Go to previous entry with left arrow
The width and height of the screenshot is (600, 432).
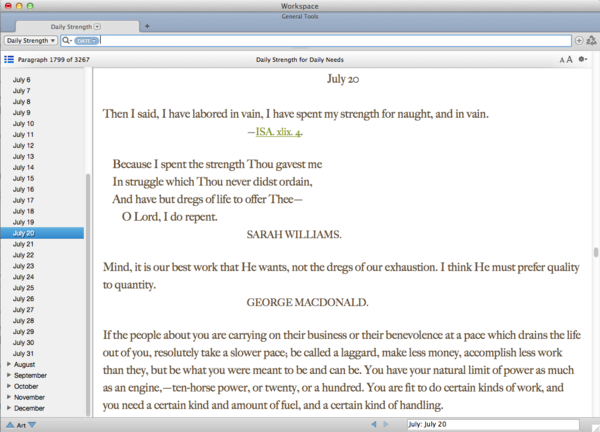pos(374,425)
